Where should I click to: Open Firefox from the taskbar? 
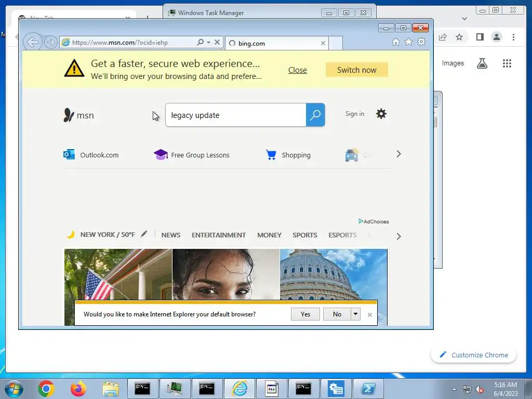pos(78,389)
